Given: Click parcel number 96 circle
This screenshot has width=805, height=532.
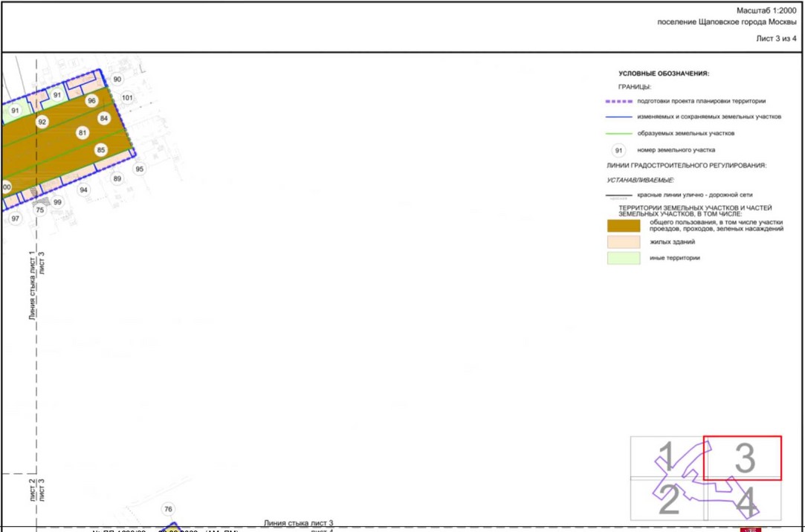Looking at the screenshot, I should pos(91,100).
